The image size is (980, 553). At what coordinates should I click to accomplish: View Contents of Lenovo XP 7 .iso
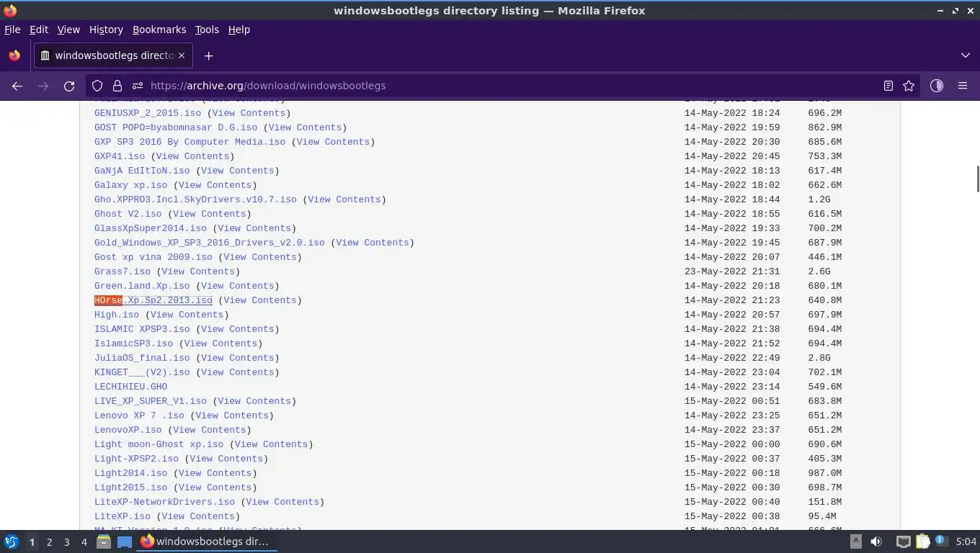(232, 415)
